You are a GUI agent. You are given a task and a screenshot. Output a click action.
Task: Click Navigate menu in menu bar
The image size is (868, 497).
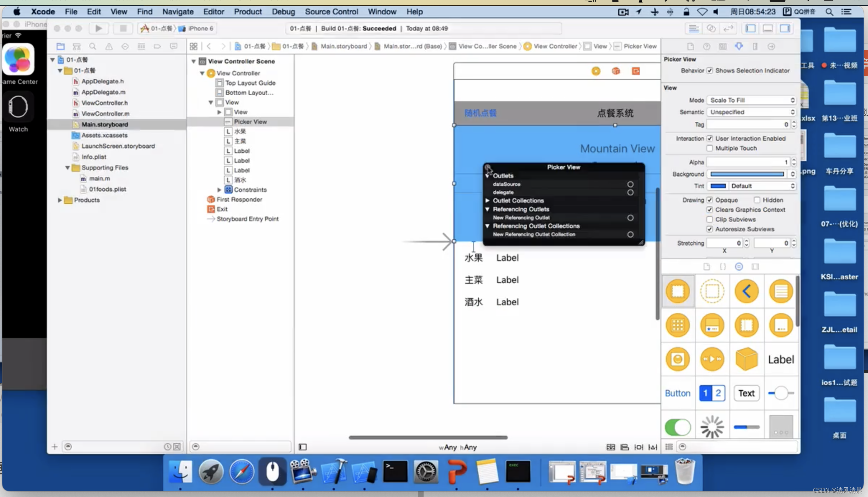click(x=177, y=11)
